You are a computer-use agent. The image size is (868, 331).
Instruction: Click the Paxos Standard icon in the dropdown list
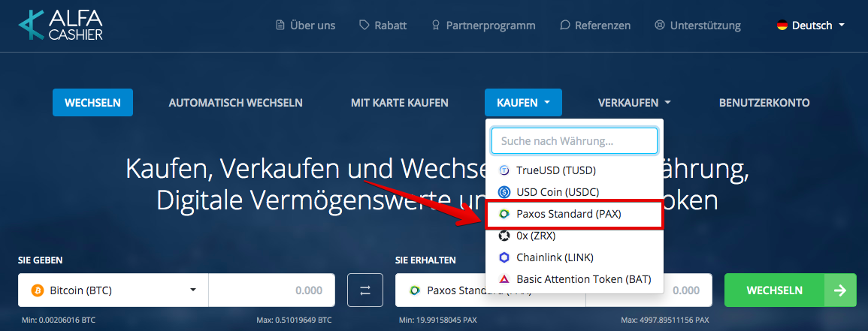(504, 214)
